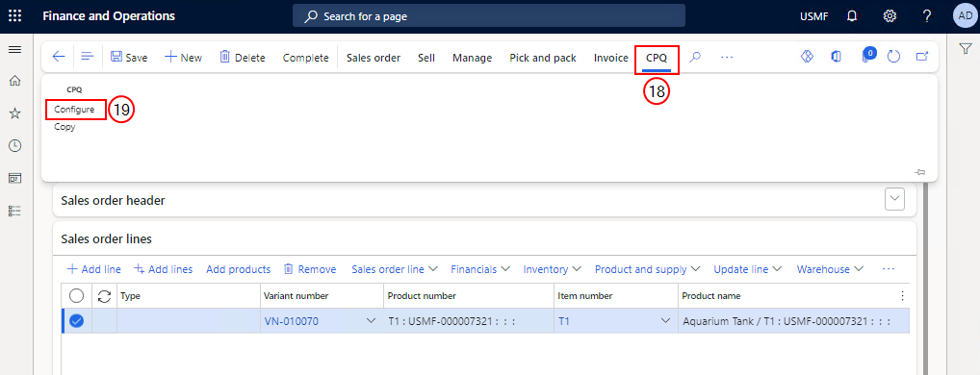Screen dimensions: 980x375
Task: Open the Favorites star in sidebar
Action: coord(15,112)
